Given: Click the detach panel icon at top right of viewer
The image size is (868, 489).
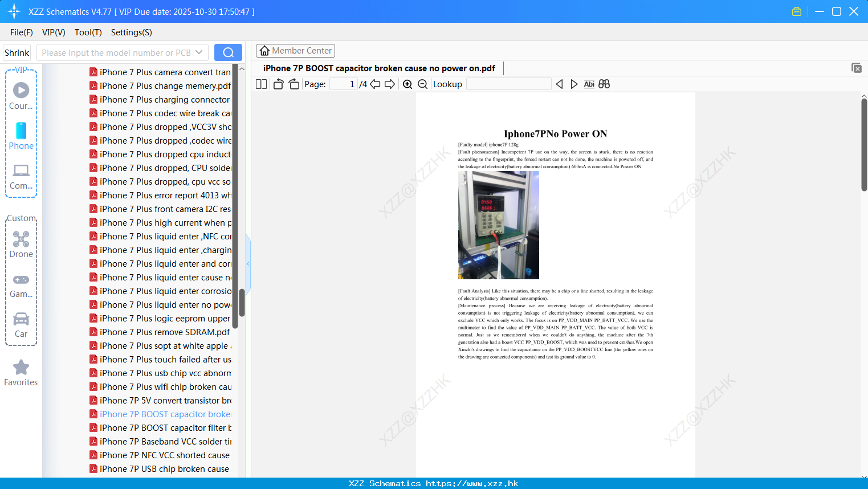Looking at the screenshot, I should click(857, 68).
